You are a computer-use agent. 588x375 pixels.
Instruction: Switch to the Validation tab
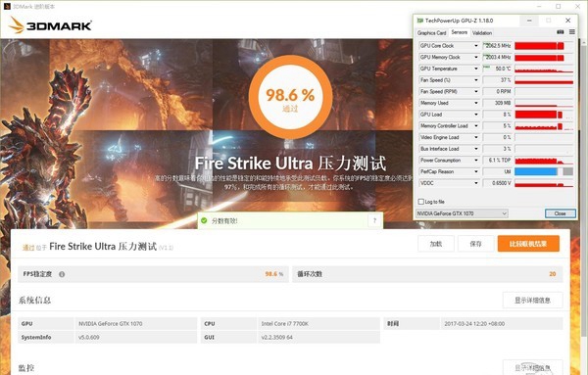482,33
